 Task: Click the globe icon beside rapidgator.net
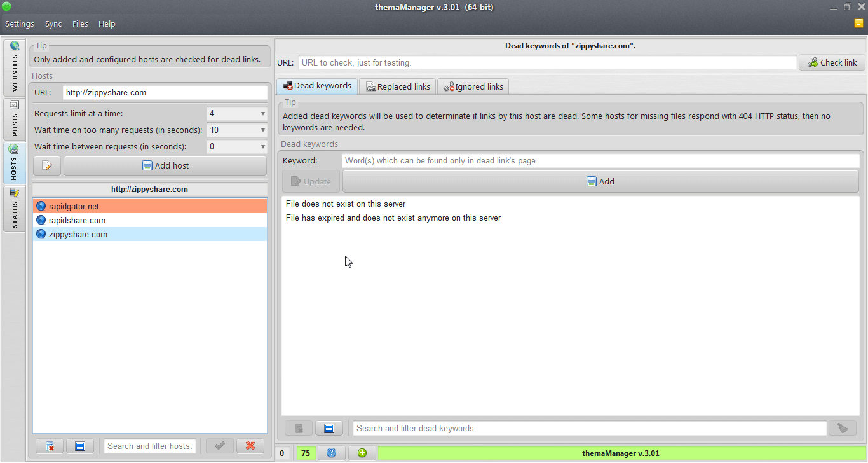pyautogui.click(x=41, y=206)
